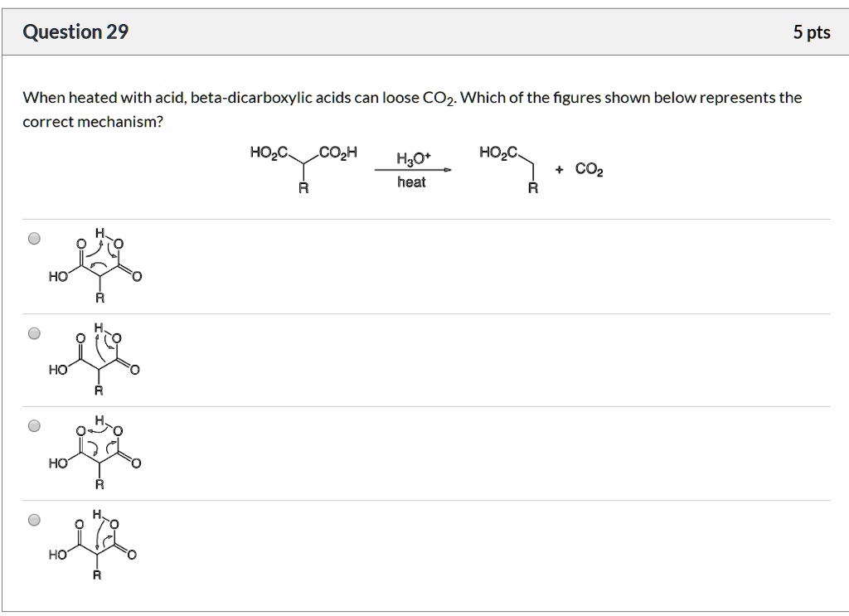This screenshot has width=849, height=616.
Task: Click the heat label under the arrow
Action: coord(411,182)
